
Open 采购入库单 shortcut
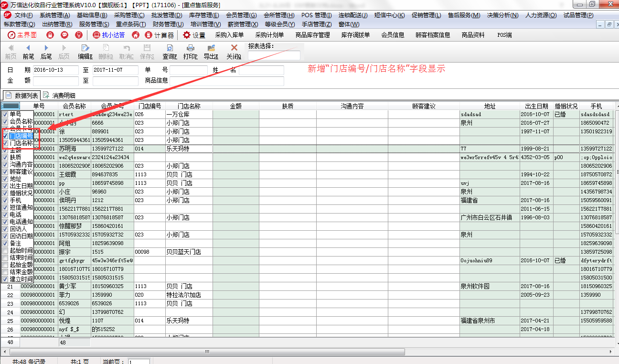229,35
